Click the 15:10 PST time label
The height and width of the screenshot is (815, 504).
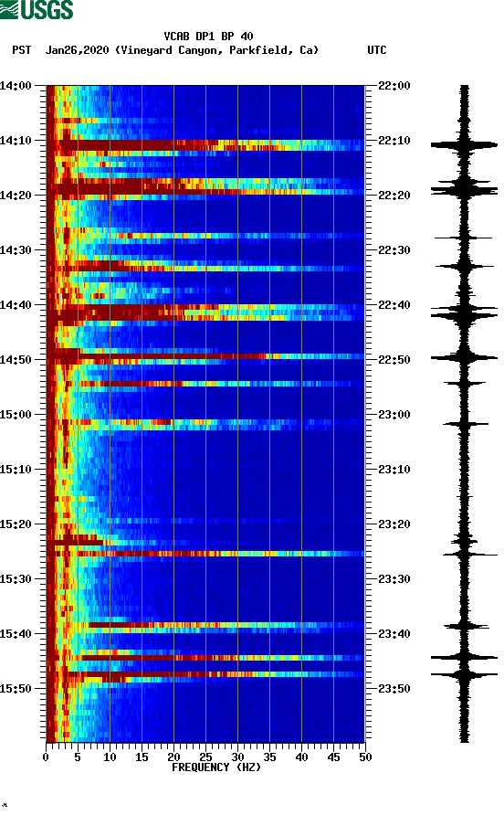[16, 470]
